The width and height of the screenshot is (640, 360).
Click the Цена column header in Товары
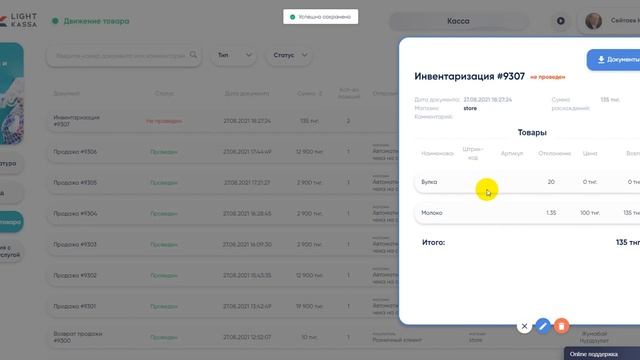(x=590, y=153)
